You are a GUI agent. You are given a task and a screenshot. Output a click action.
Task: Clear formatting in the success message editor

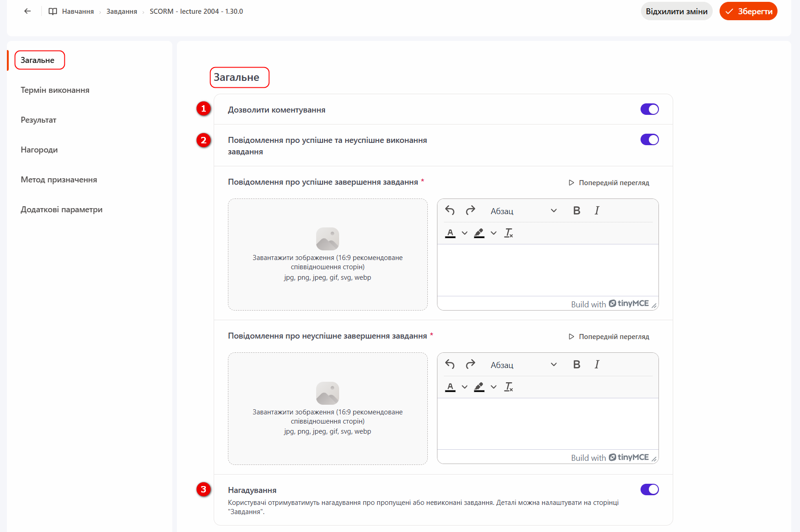coord(509,233)
